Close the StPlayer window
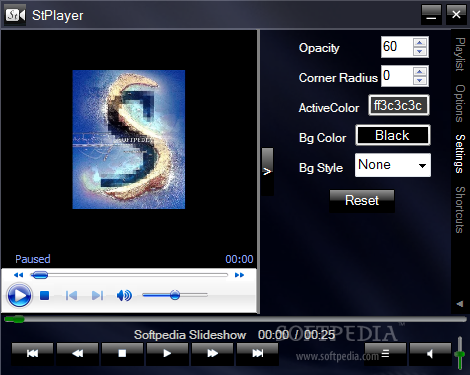The image size is (470, 375). [456, 15]
